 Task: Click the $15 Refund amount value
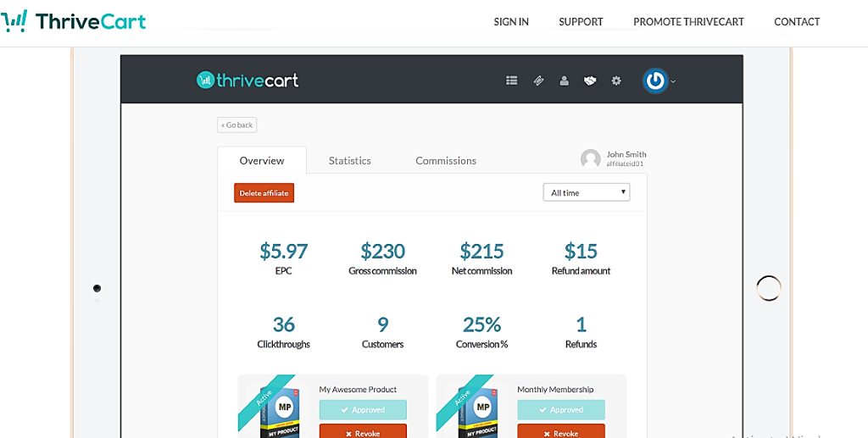[x=581, y=251]
